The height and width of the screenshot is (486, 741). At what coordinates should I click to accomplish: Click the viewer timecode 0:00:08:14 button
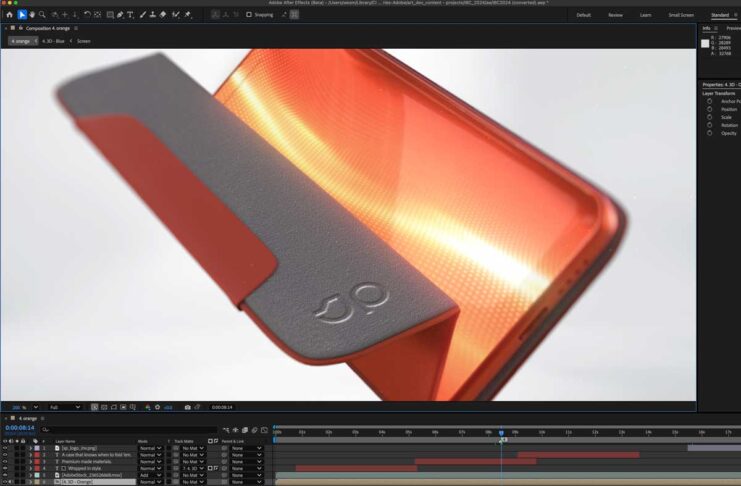pos(222,407)
